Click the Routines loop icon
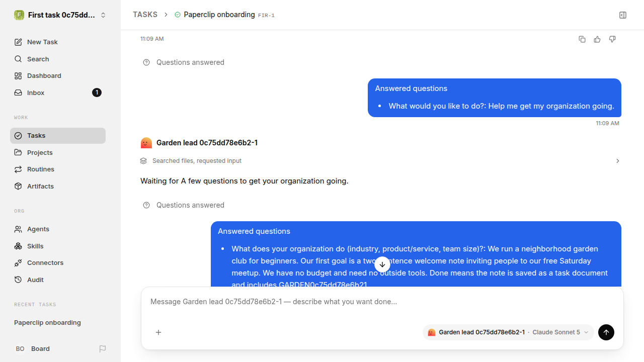This screenshot has height=362, width=644. coord(18,169)
